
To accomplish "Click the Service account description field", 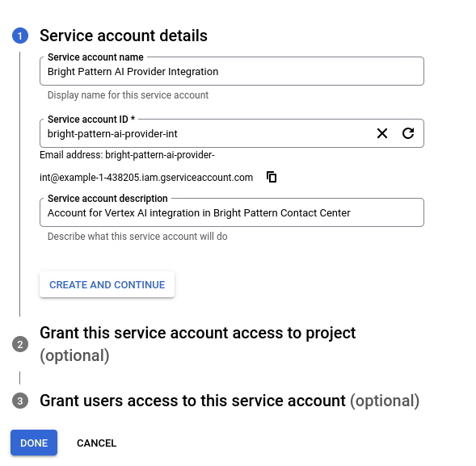I will click(x=232, y=212).
